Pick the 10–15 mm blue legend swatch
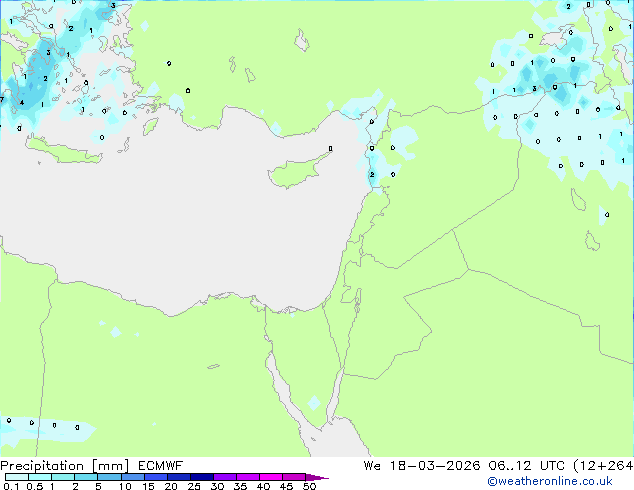 coord(132,477)
